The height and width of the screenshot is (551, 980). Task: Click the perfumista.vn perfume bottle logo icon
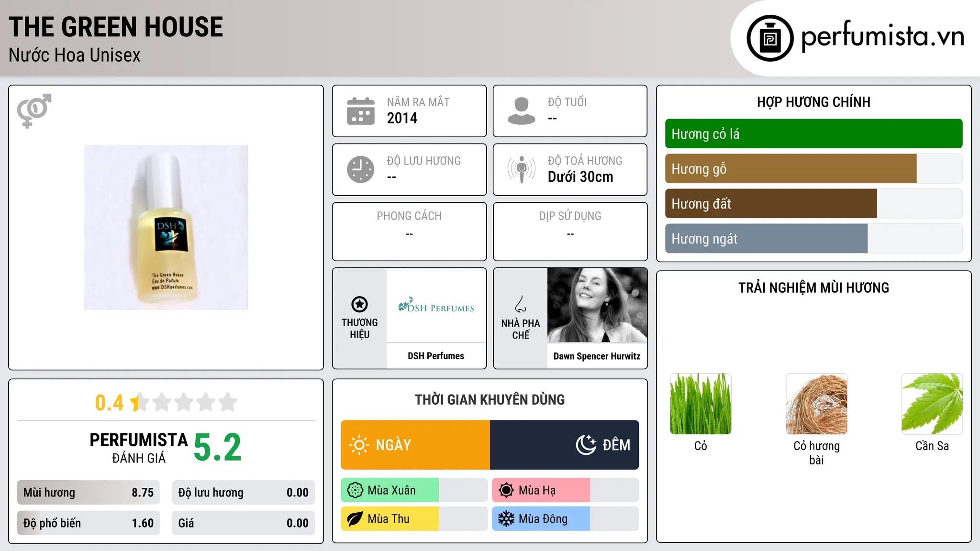coord(770,38)
